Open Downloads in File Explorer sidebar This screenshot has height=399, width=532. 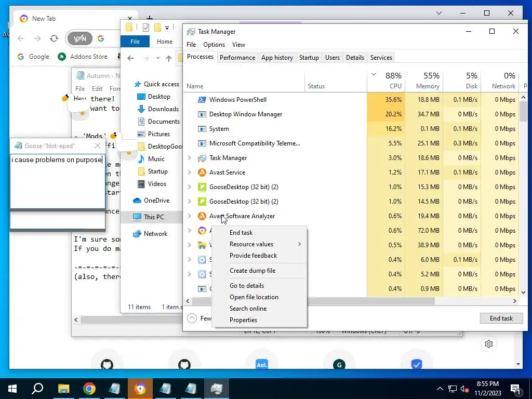(x=158, y=109)
